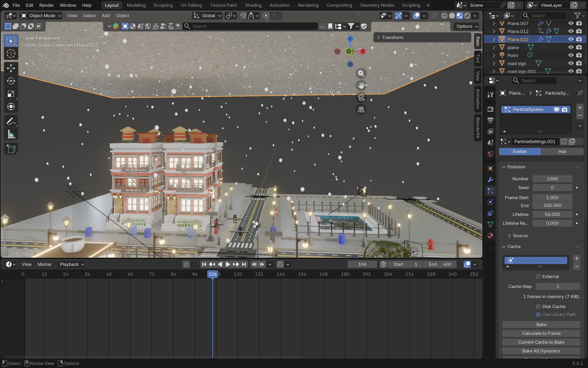Click the particle Number field
The height and width of the screenshot is (368, 588).
(x=552, y=179)
